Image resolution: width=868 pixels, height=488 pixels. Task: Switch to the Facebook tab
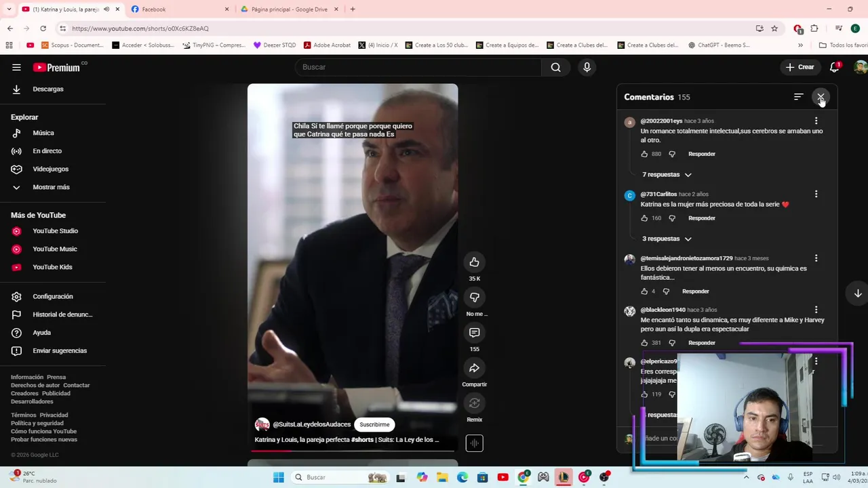pyautogui.click(x=180, y=9)
